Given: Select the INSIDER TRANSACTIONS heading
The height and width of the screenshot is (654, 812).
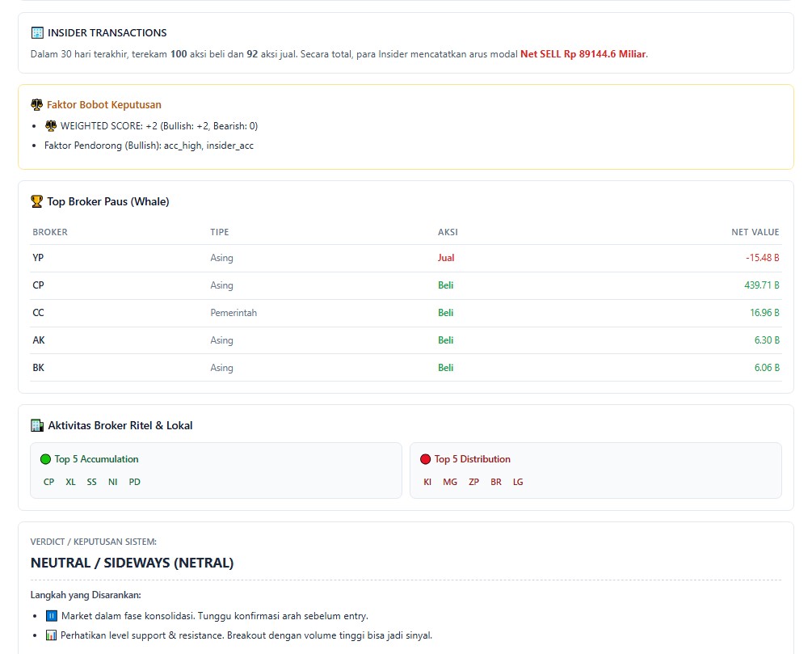Looking at the screenshot, I should (x=107, y=32).
